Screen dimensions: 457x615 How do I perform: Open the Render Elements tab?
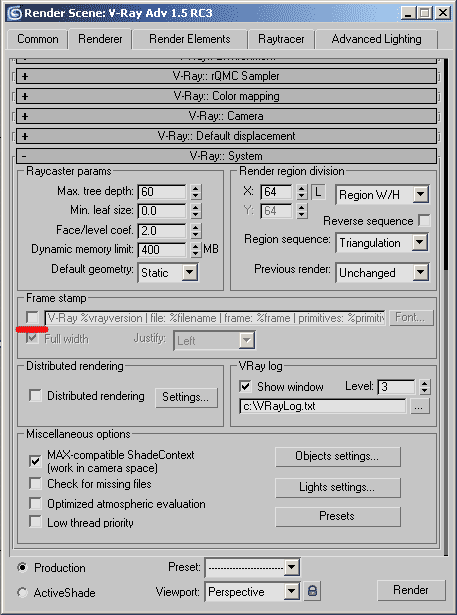point(189,39)
